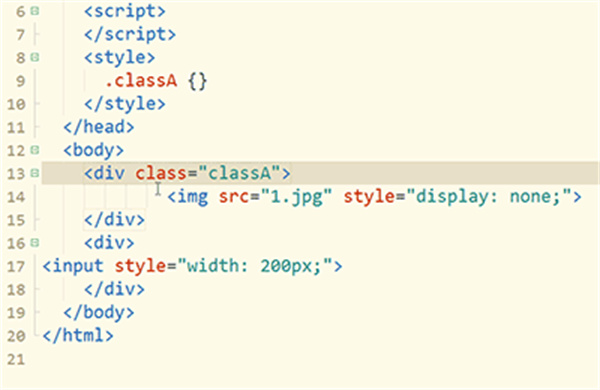The width and height of the screenshot is (600, 390).
Task: Click line number 14 in the gutter
Action: pyautogui.click(x=16, y=197)
